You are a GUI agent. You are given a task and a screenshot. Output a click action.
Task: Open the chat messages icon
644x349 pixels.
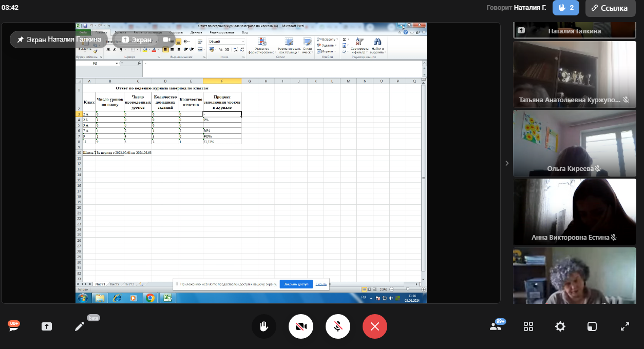point(13,327)
